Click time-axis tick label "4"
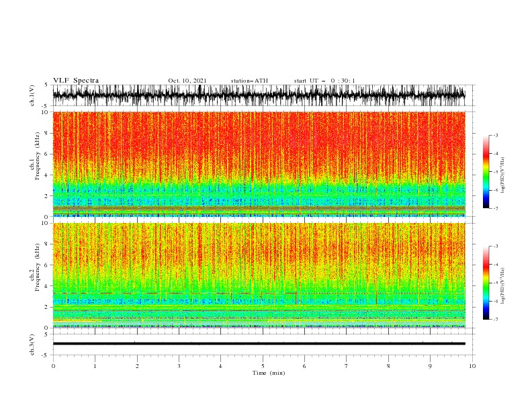 pyautogui.click(x=220, y=366)
